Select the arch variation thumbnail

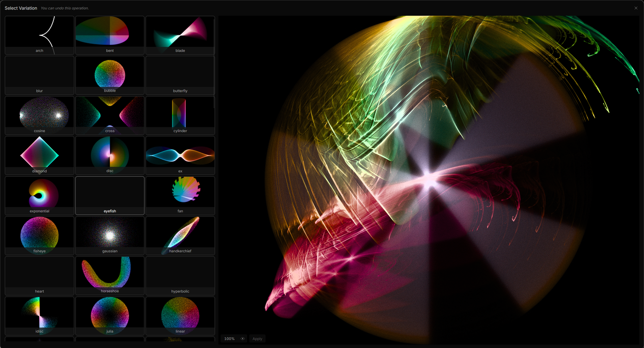(40, 35)
